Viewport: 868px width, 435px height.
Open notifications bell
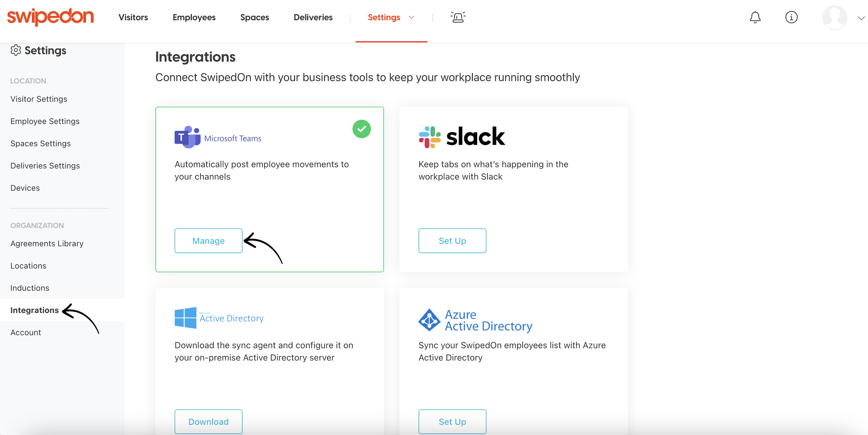[x=755, y=17]
